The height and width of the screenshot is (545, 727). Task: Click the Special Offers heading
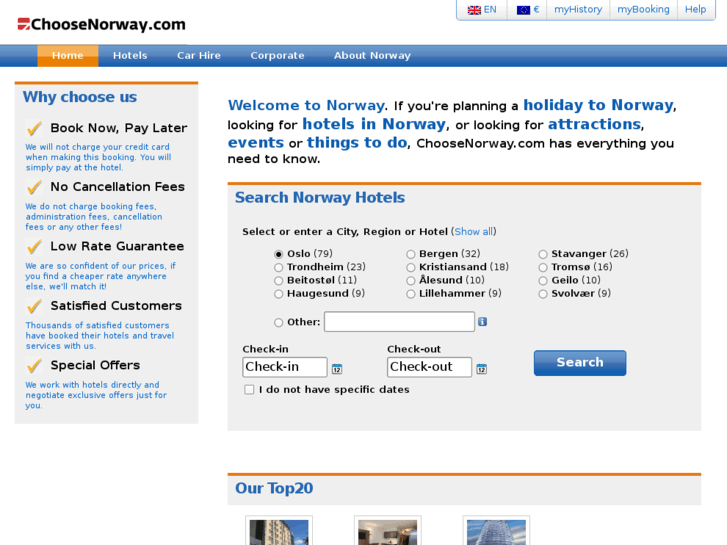(95, 365)
